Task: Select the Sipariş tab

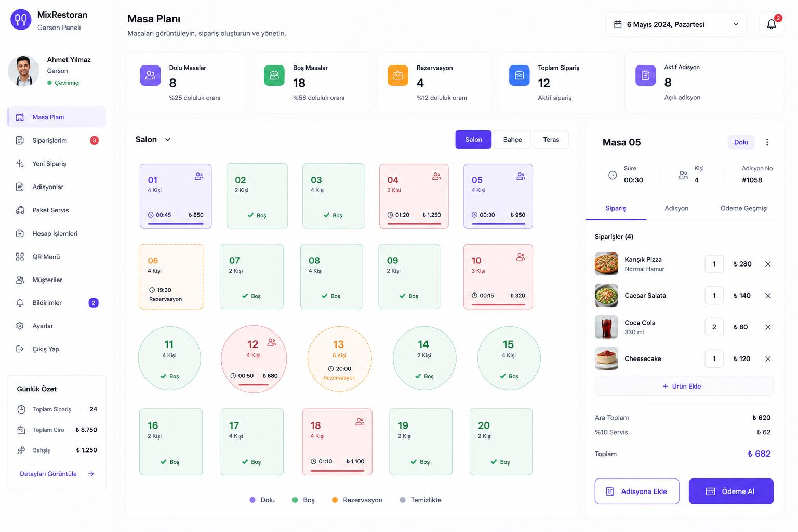Action: [616, 208]
